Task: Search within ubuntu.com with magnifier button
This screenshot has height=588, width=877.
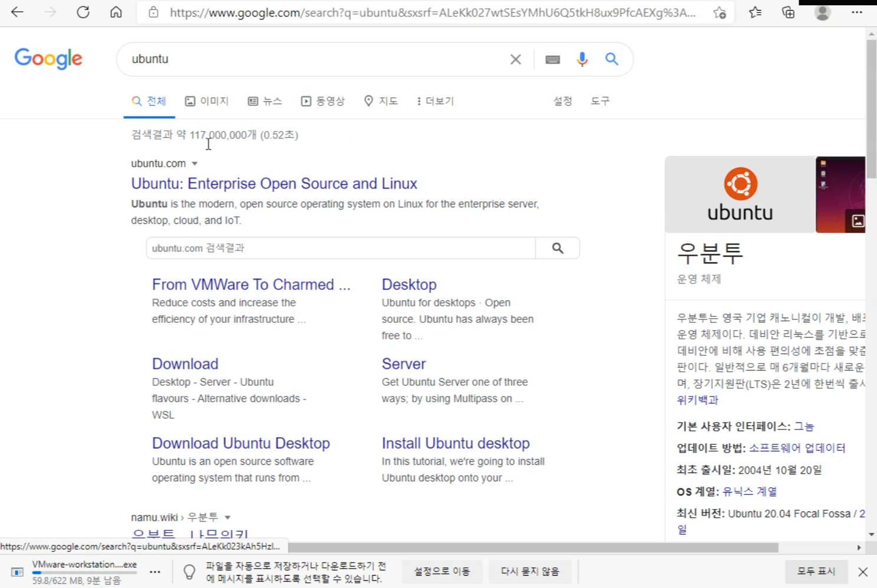Action: tap(558, 248)
